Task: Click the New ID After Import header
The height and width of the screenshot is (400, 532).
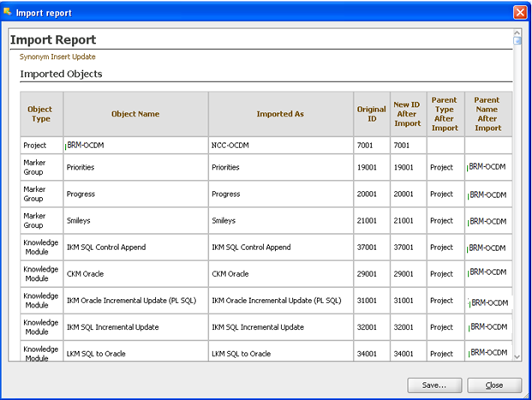Action: tap(408, 114)
